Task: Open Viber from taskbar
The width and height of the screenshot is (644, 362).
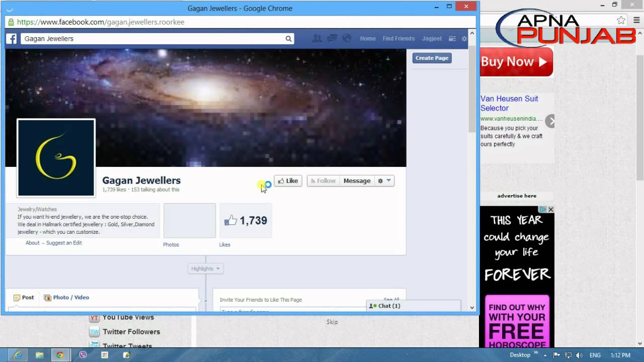Action: click(83, 355)
